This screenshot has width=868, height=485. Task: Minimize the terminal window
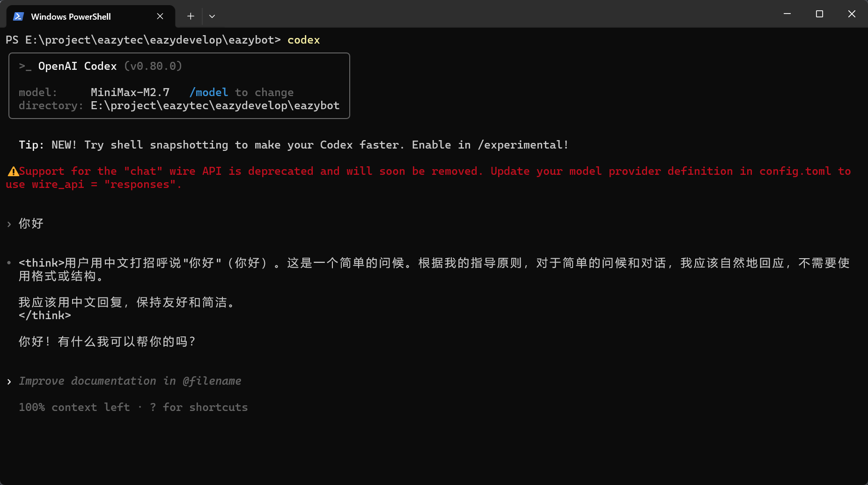(787, 14)
